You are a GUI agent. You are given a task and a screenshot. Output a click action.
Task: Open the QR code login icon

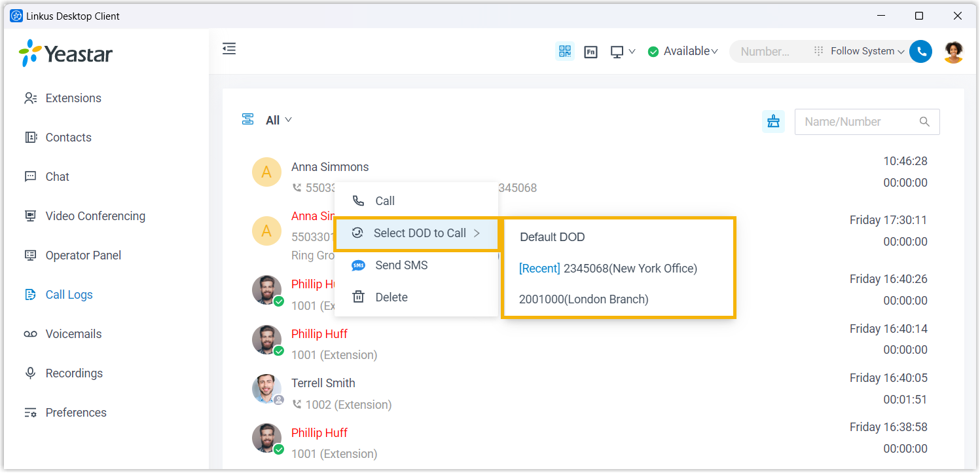click(565, 51)
